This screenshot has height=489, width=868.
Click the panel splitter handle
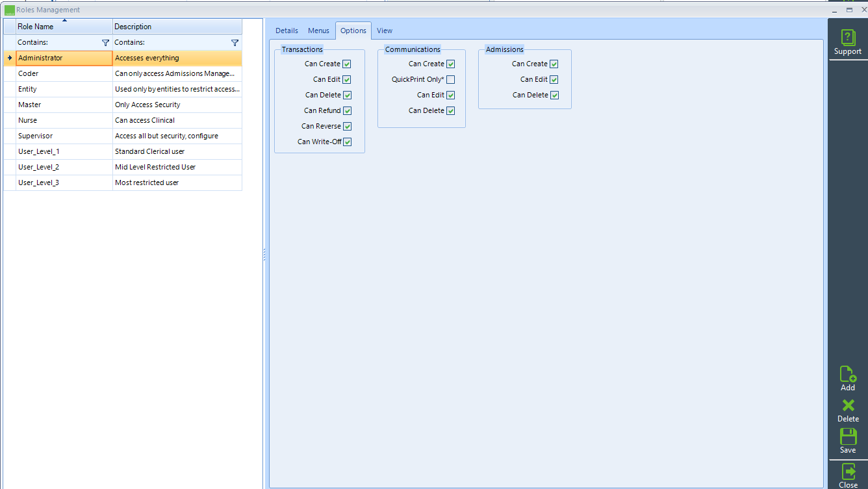click(x=264, y=254)
